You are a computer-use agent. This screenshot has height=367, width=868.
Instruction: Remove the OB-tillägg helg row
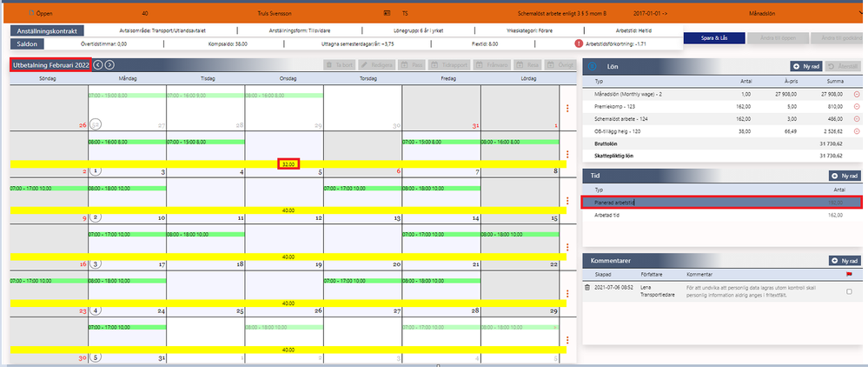tap(857, 131)
